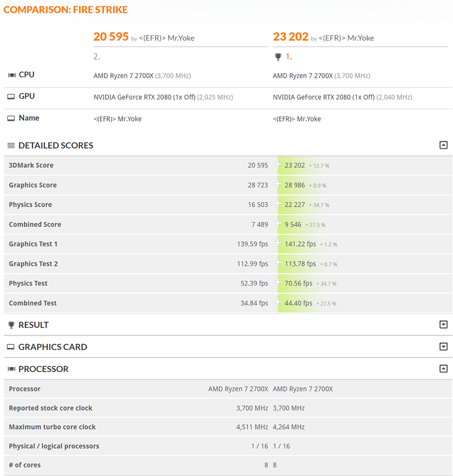Viewport: 453px width, 476px height.
Task: Click the Result trophy icon
Action: 11,325
